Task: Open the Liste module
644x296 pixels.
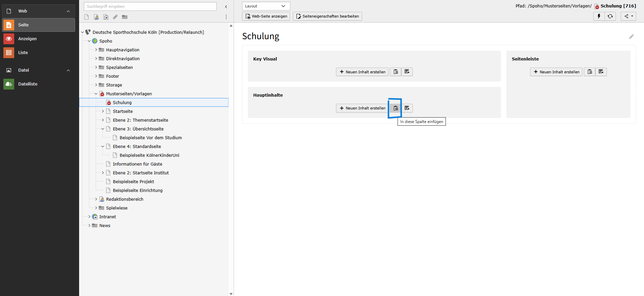Action: coord(23,53)
